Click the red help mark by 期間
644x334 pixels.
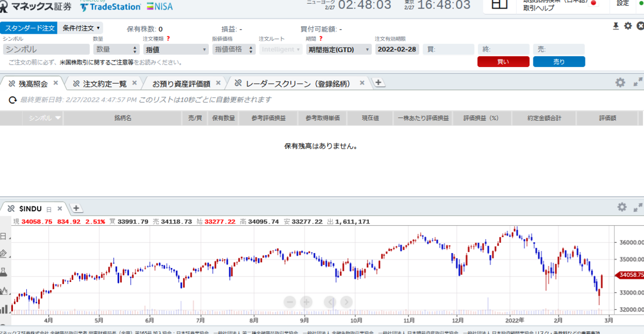pos(321,39)
